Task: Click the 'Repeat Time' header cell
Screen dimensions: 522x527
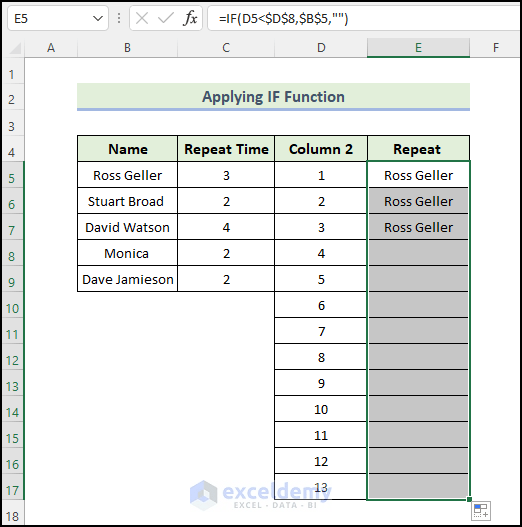Action: coord(226,149)
